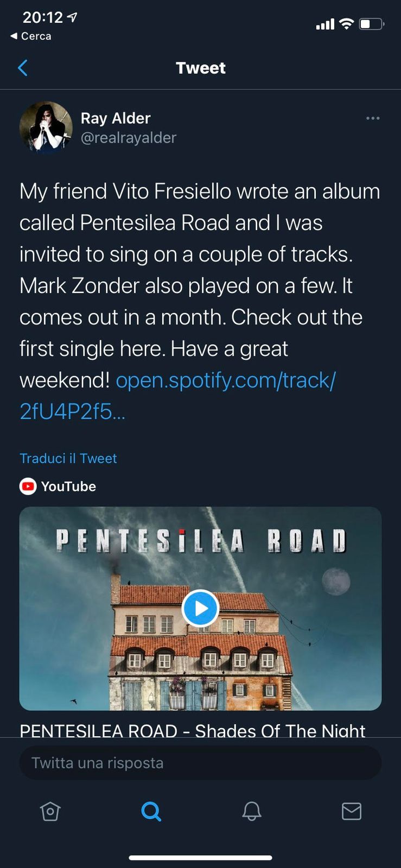401x868 pixels.
Task: Play the Pentesilea Road video
Action: [x=200, y=608]
